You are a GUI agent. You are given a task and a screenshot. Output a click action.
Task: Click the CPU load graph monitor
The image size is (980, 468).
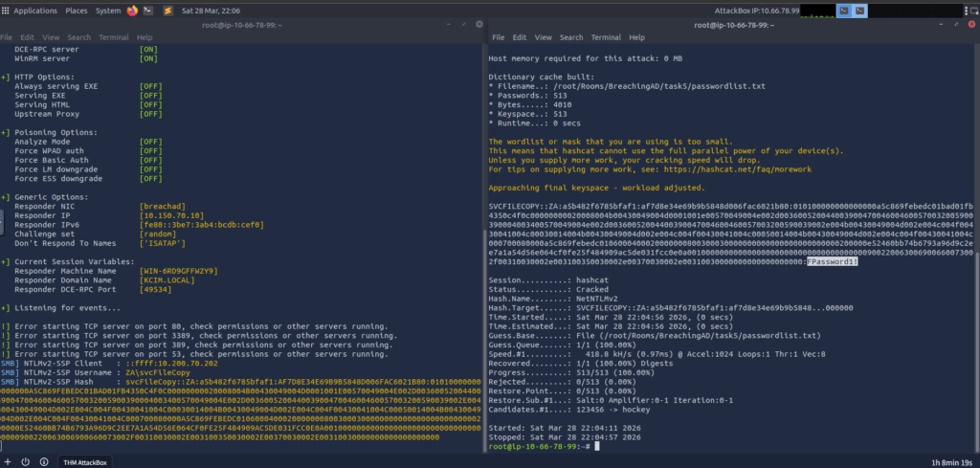pos(817,11)
